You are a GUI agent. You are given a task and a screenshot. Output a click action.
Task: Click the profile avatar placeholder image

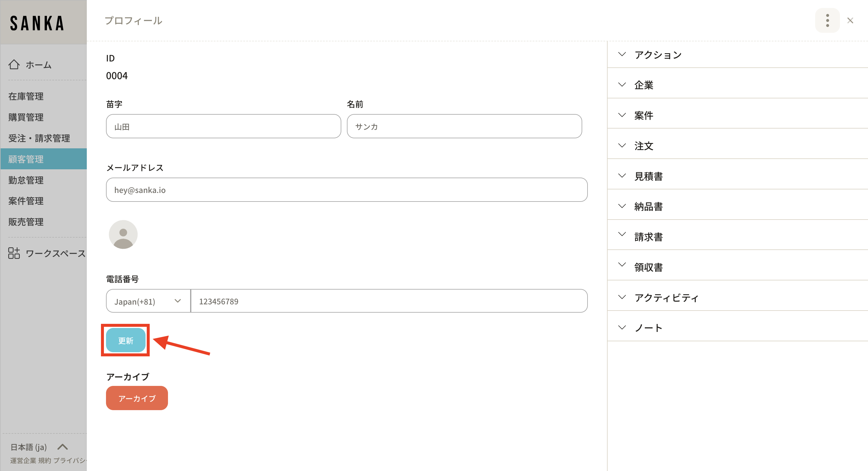[123, 235]
